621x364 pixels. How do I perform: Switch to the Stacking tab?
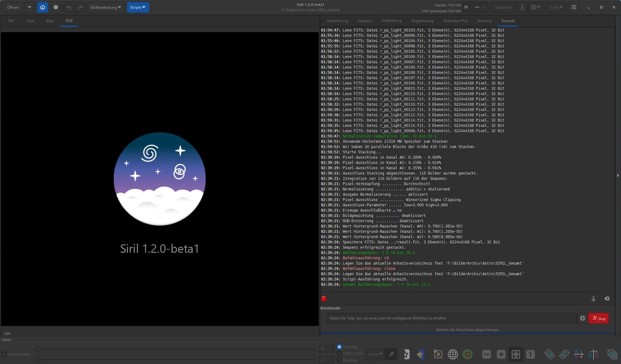click(484, 21)
